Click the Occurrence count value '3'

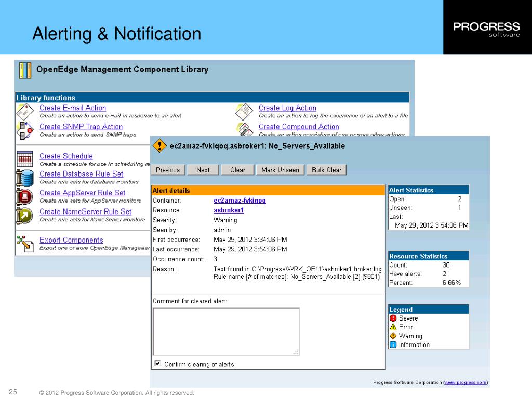[215, 259]
